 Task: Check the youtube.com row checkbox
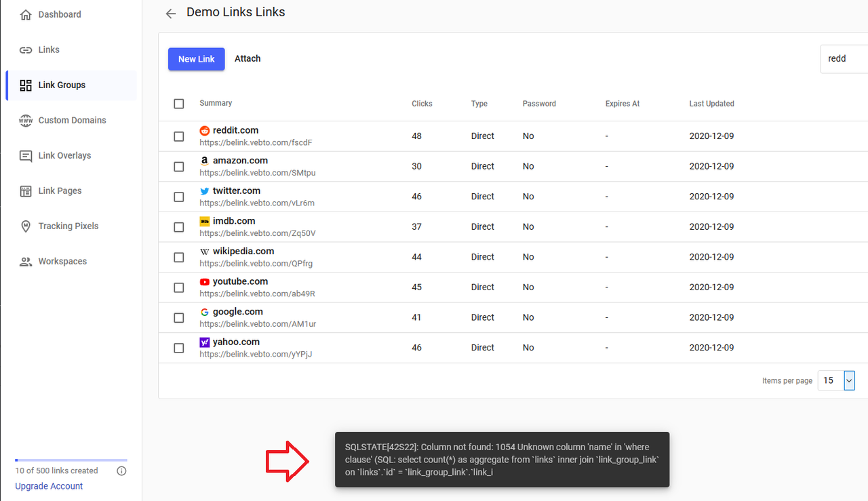click(x=179, y=287)
